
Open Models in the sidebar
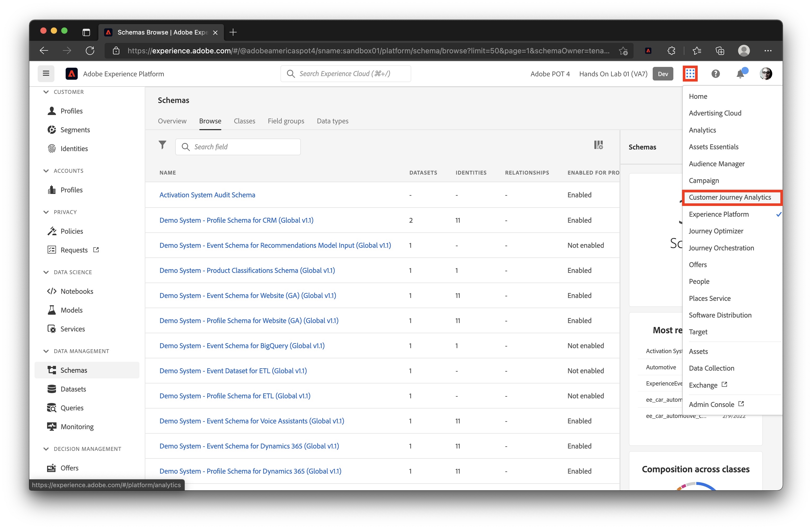[71, 310]
